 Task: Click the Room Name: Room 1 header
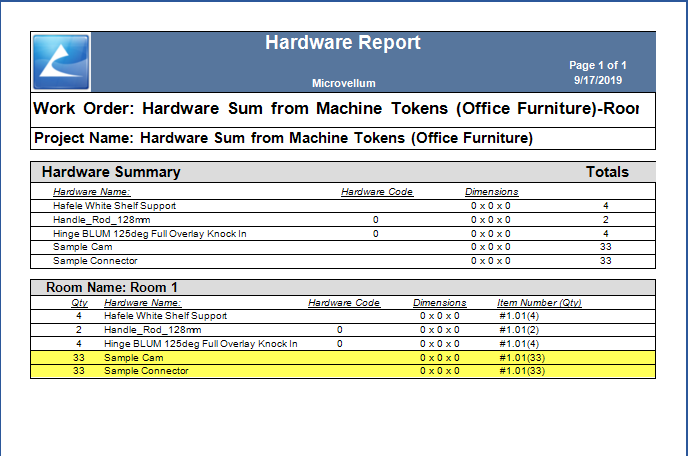(x=111, y=287)
